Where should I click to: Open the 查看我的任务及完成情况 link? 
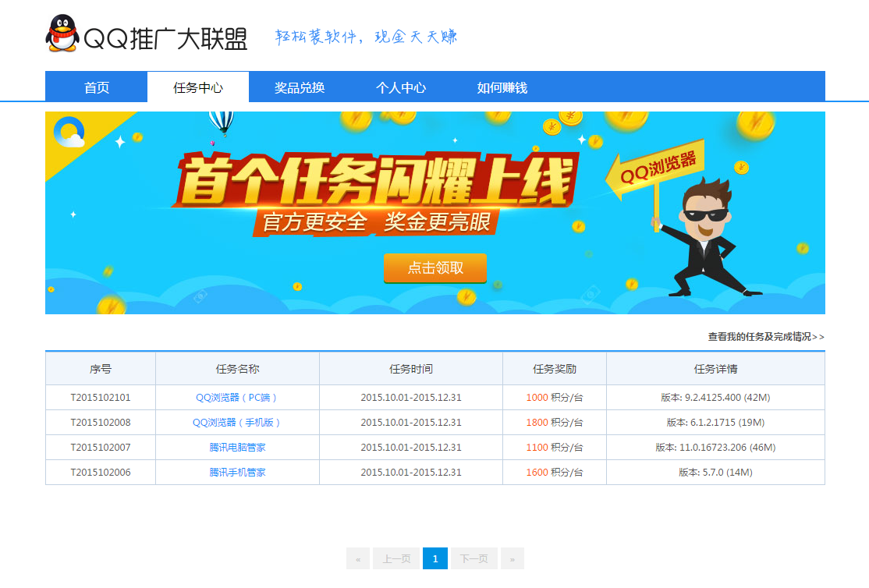click(764, 336)
